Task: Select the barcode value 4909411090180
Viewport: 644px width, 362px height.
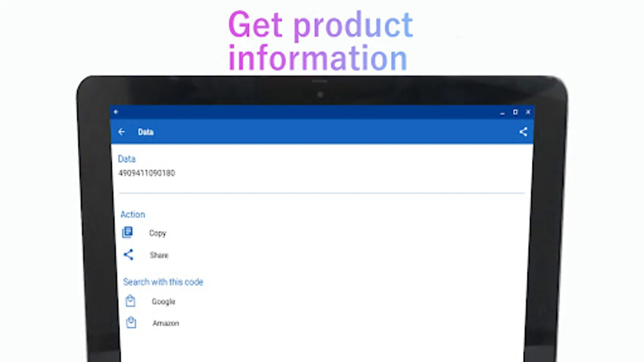Action: [147, 173]
